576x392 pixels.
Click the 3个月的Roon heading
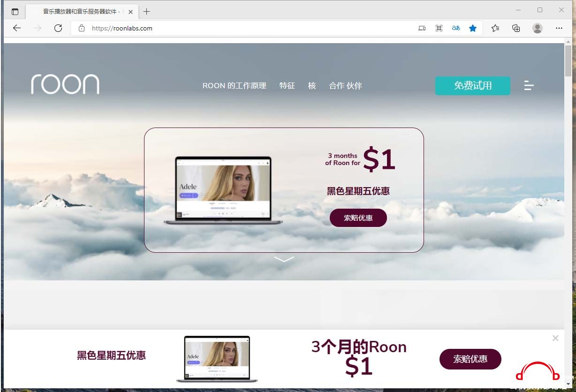point(359,347)
